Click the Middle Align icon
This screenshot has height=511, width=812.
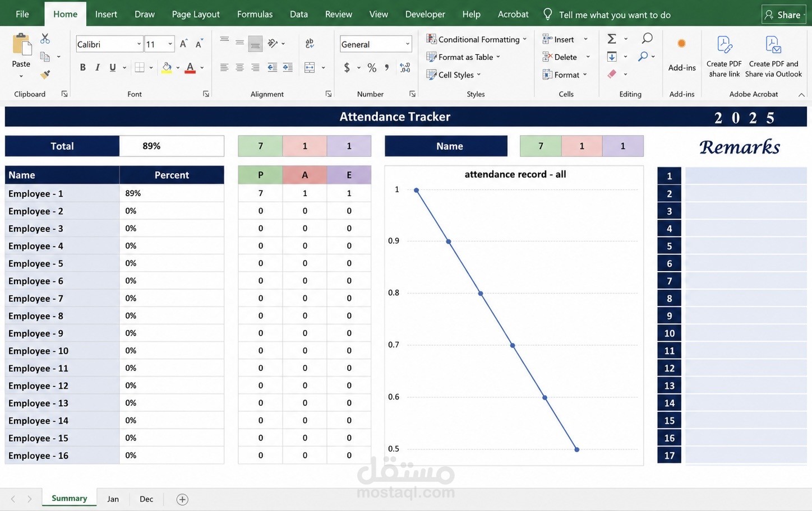pos(239,43)
